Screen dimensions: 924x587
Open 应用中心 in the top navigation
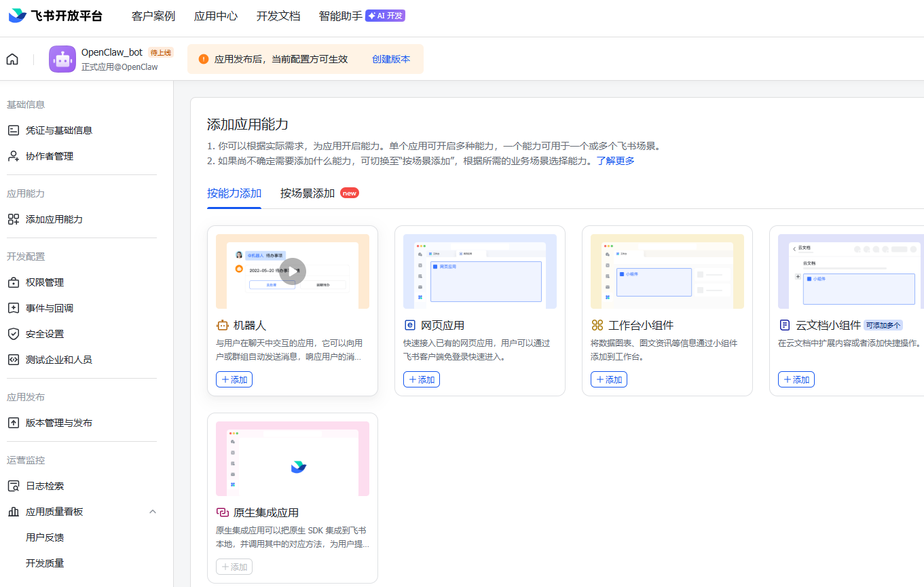pos(216,16)
